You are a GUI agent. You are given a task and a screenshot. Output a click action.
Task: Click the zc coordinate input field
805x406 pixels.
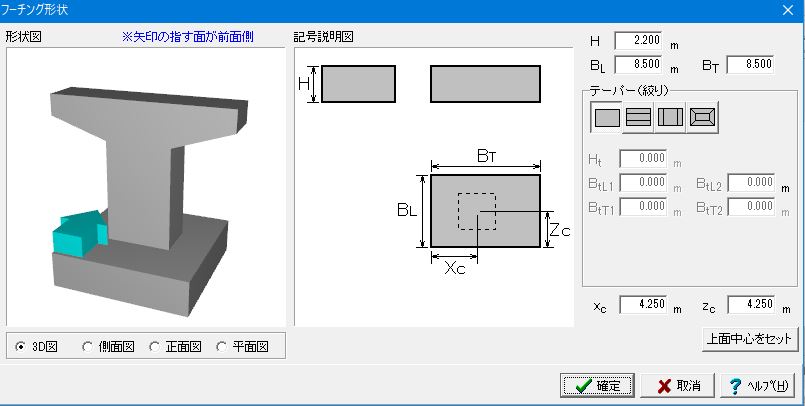click(751, 304)
